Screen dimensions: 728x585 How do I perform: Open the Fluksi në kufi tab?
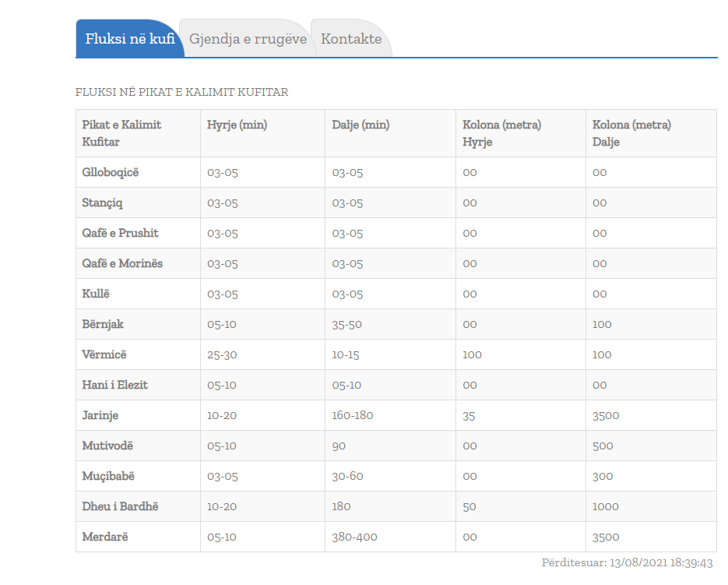coord(129,39)
